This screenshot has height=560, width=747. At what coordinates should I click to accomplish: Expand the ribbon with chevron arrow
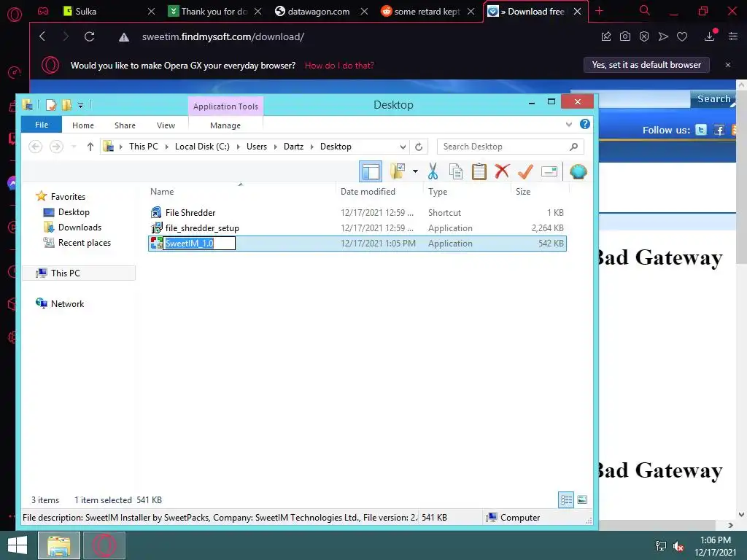click(569, 125)
